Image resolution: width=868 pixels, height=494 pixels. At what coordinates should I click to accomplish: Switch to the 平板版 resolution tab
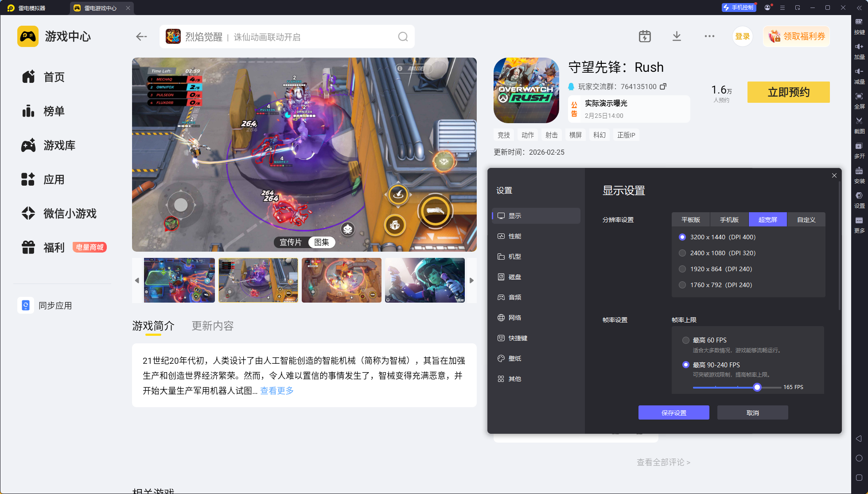(690, 220)
